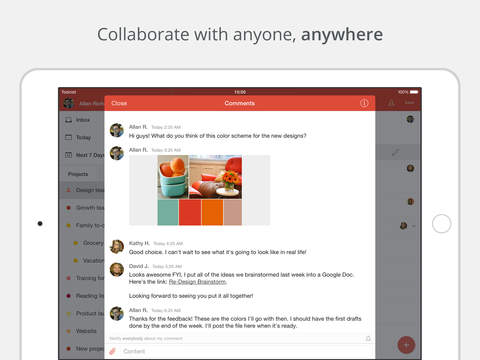
Task: Tap the Projects section header
Action: click(78, 174)
